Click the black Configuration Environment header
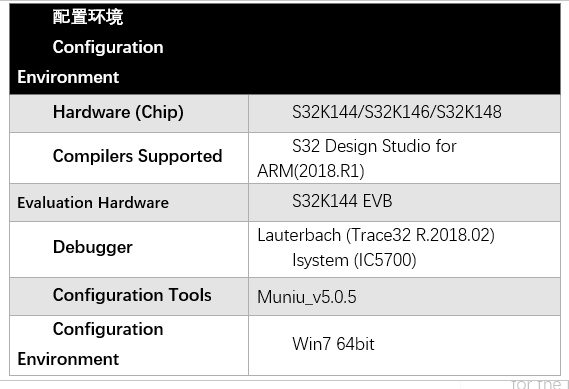569x389 pixels. (285, 49)
